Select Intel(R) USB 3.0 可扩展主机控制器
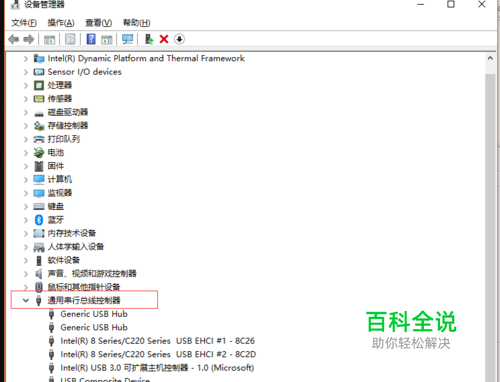Screen dimensions: 500x382 [157, 368]
